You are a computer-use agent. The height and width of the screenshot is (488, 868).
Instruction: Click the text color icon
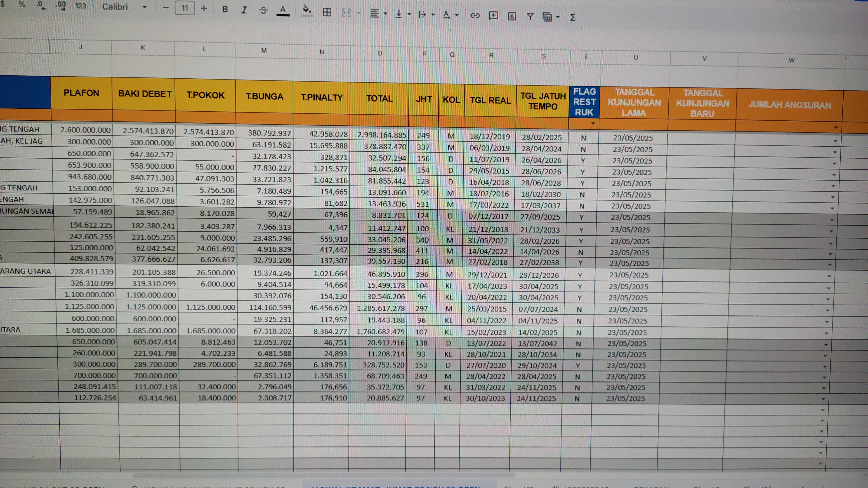point(283,11)
